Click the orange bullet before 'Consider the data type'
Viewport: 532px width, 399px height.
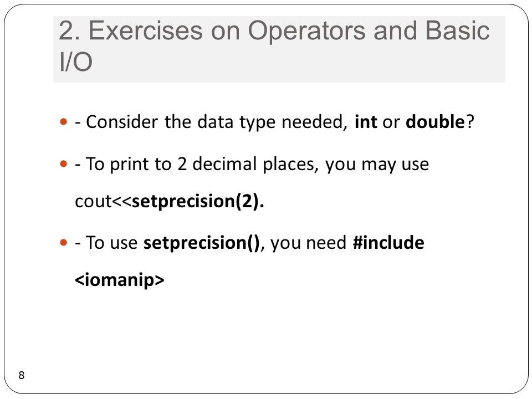click(63, 121)
